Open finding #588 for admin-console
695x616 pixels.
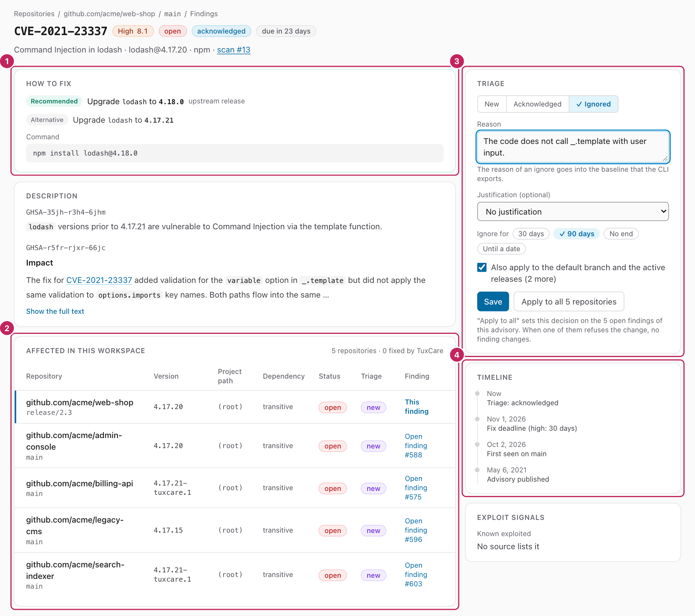click(416, 446)
